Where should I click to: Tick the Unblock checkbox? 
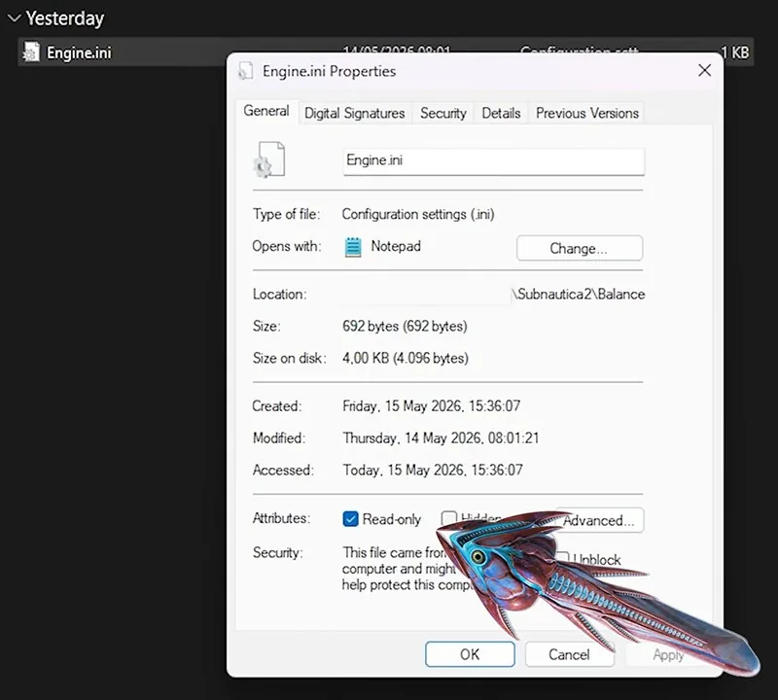point(562,559)
